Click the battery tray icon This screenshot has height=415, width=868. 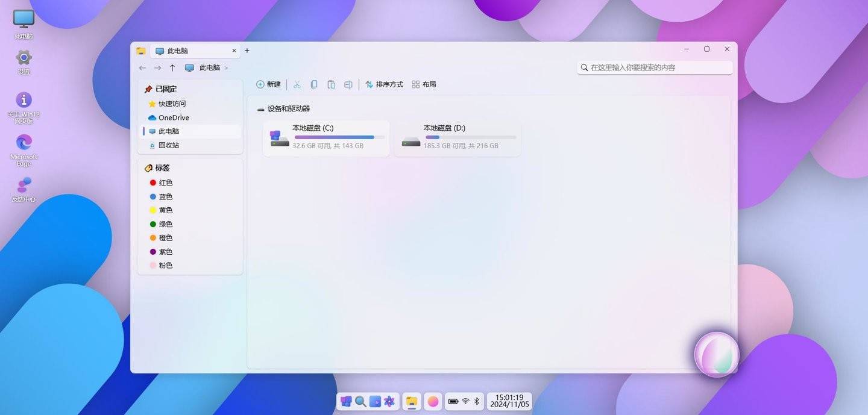tap(453, 401)
